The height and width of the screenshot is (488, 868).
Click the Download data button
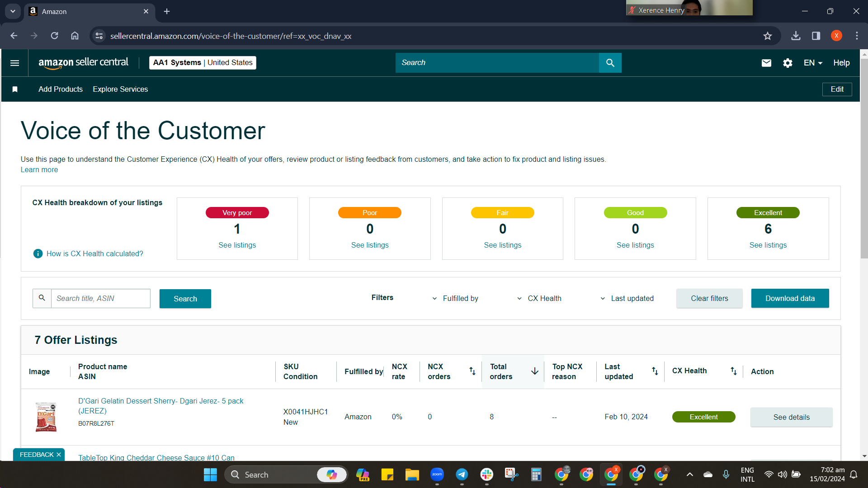click(790, 298)
